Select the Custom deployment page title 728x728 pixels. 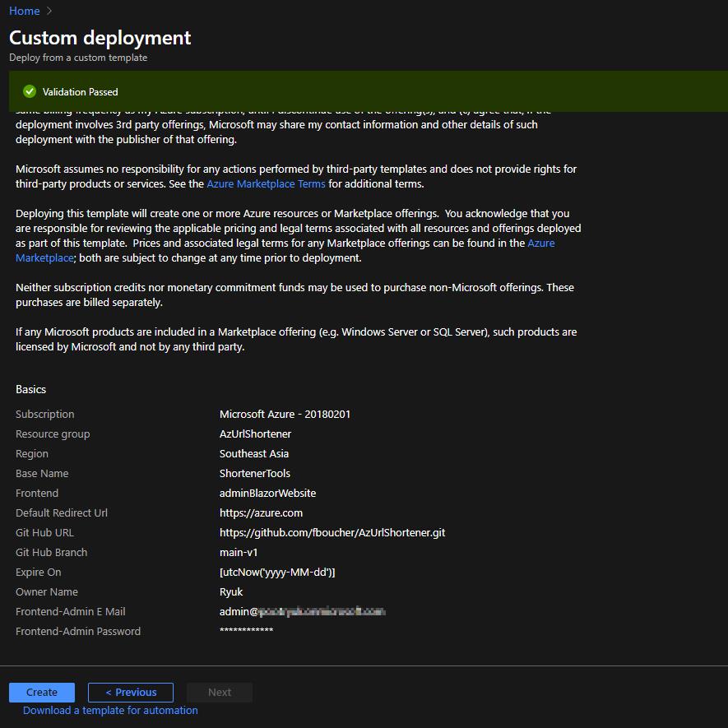(x=100, y=38)
